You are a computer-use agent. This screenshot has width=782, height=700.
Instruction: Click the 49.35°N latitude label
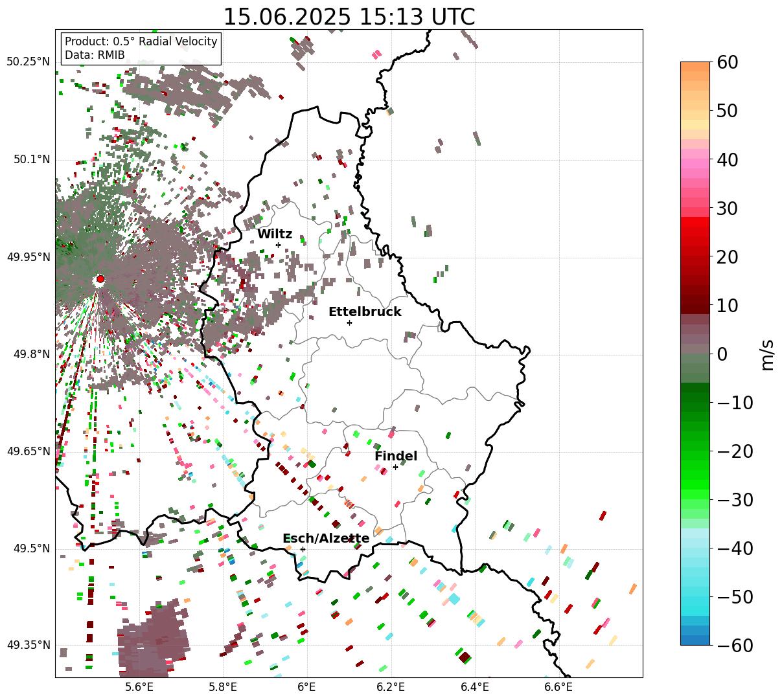29,645
